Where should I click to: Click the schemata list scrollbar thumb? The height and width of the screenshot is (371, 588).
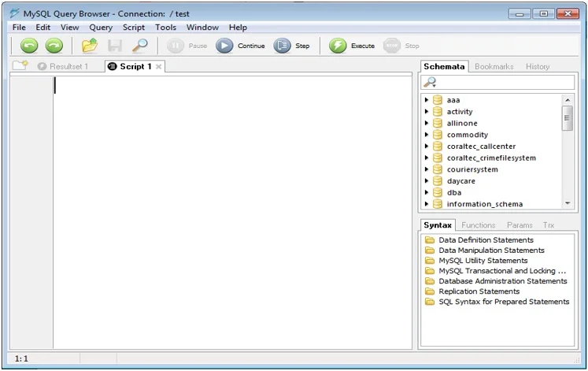[567, 118]
